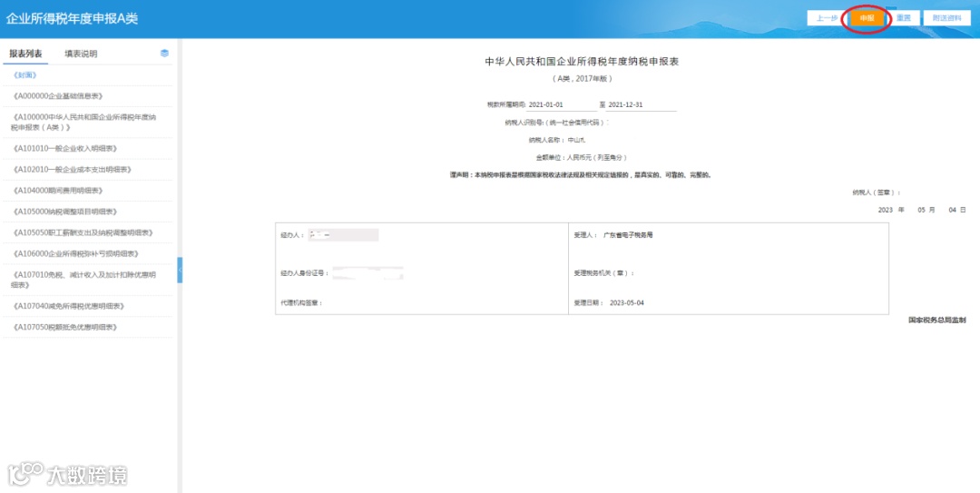Viewport: 980px width, 493px height.
Task: Click the orange 申报 submit button
Action: (x=867, y=18)
